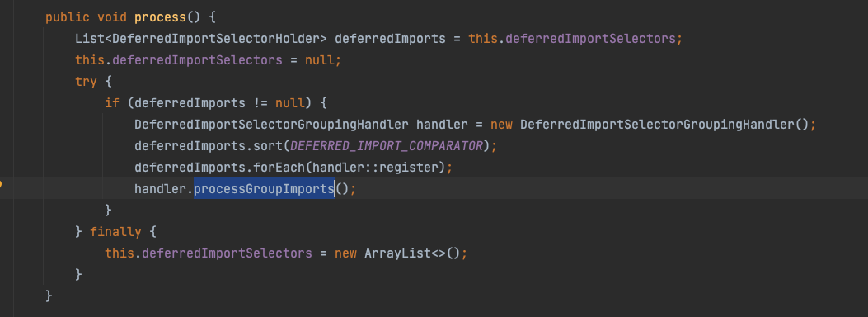Click the sort method call
The height and width of the screenshot is (317, 868).
click(x=268, y=146)
